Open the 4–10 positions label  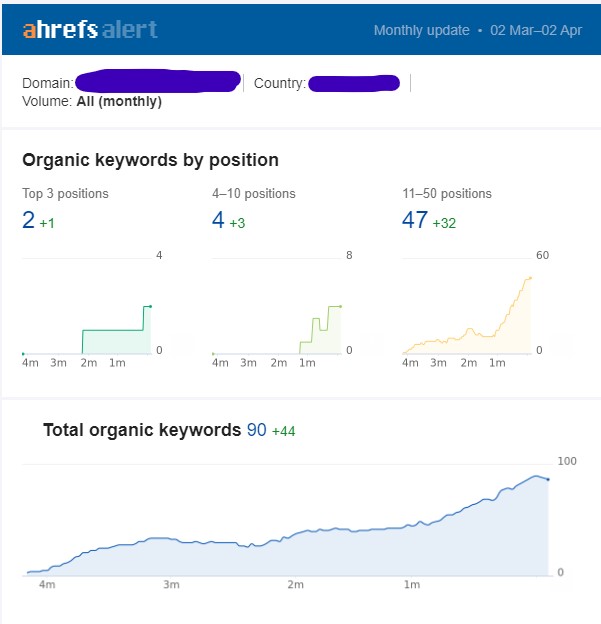(254, 194)
